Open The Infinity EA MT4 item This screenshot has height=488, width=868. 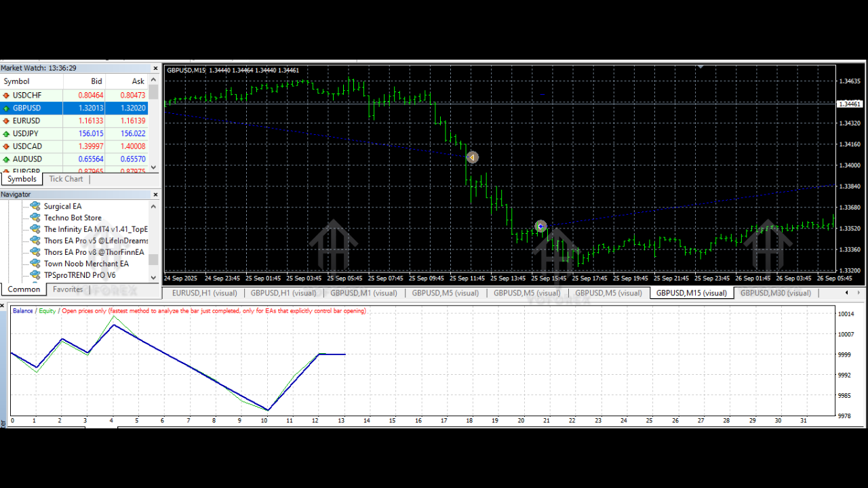(x=96, y=229)
